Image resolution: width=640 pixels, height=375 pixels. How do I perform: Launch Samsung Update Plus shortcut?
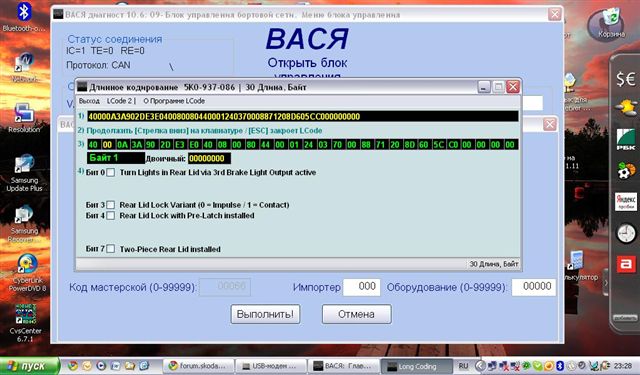[x=24, y=172]
